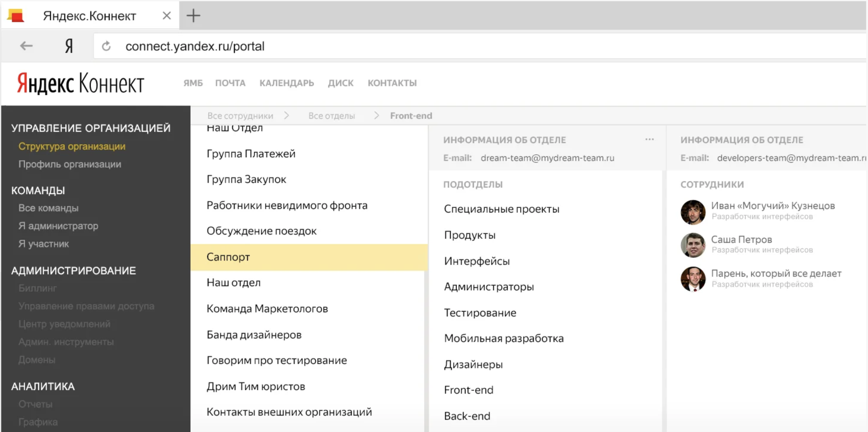Click Иван Кузнецов's avatar photo
This screenshot has width=868, height=432.
coord(693,212)
